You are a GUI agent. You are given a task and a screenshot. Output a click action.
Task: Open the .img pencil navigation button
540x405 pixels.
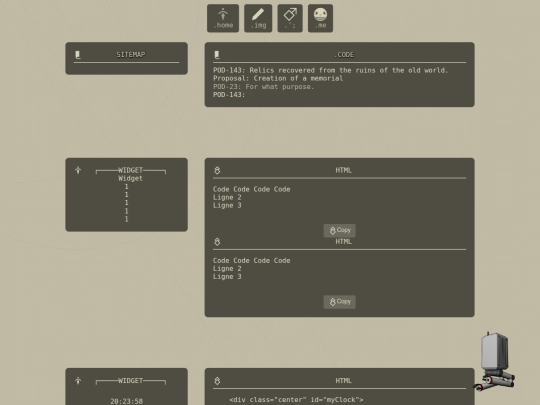(258, 18)
